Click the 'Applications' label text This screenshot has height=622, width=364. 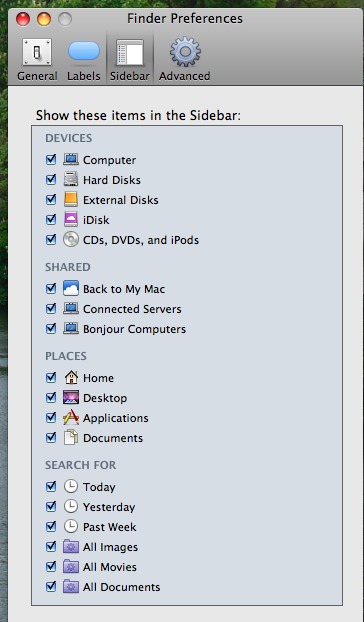[x=115, y=419]
